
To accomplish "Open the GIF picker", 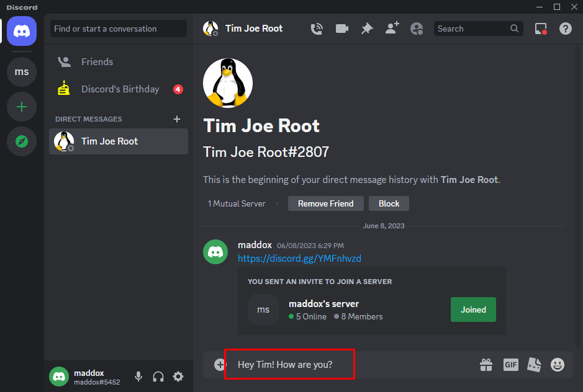I will click(x=510, y=365).
